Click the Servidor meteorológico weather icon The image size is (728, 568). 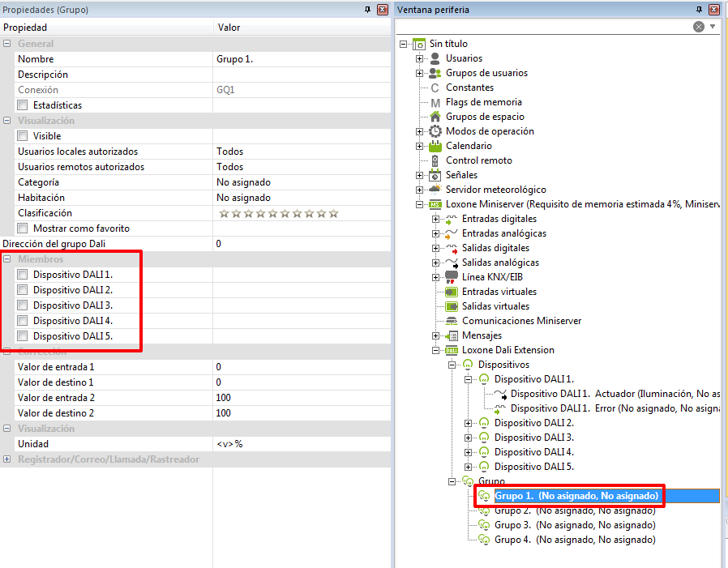click(x=435, y=190)
